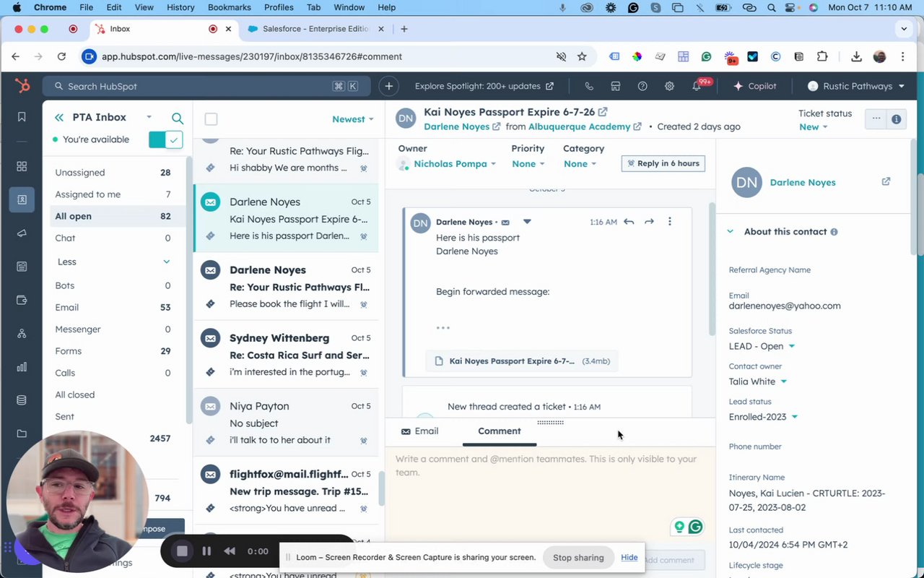Open the workspaces grid icon in sidebar
Screen dimensions: 924x578
tap(22, 166)
